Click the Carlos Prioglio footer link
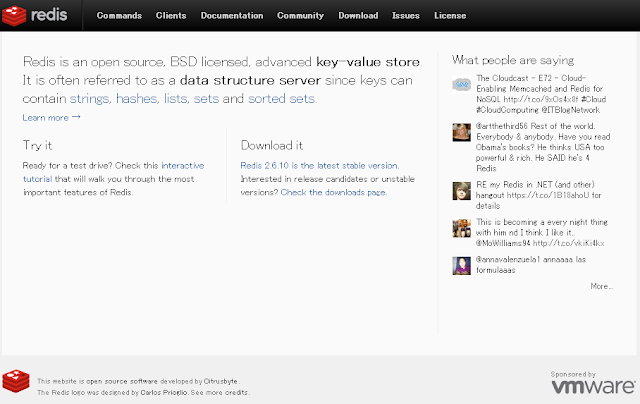Screen dimensions: 640x404 [164, 393]
